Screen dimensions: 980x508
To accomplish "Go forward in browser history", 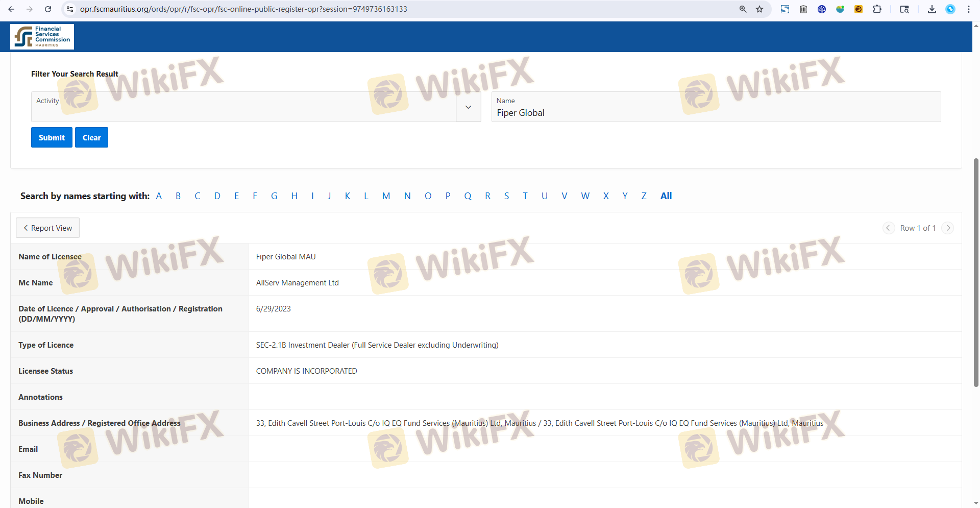I will 30,9.
